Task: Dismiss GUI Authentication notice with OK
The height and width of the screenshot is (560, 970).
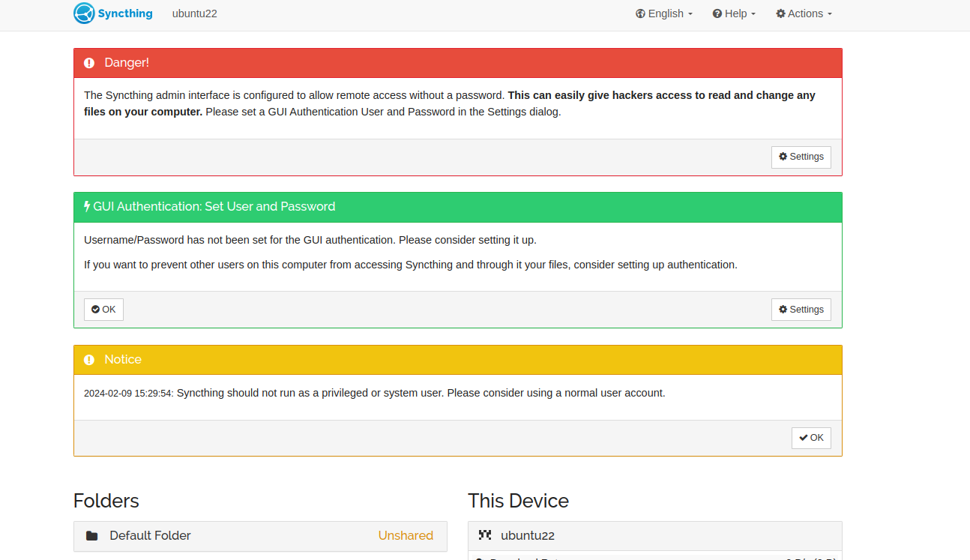Action: (103, 310)
